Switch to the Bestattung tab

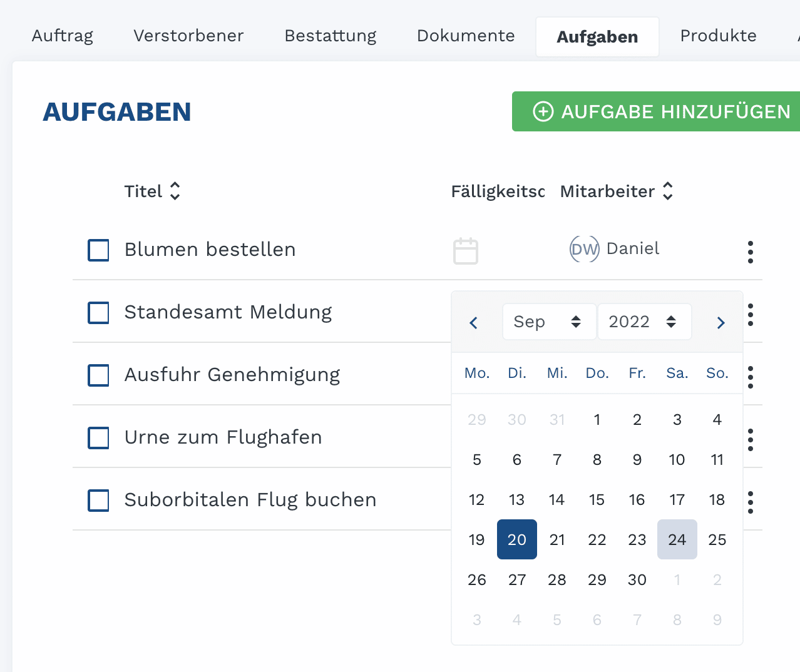pyautogui.click(x=330, y=36)
